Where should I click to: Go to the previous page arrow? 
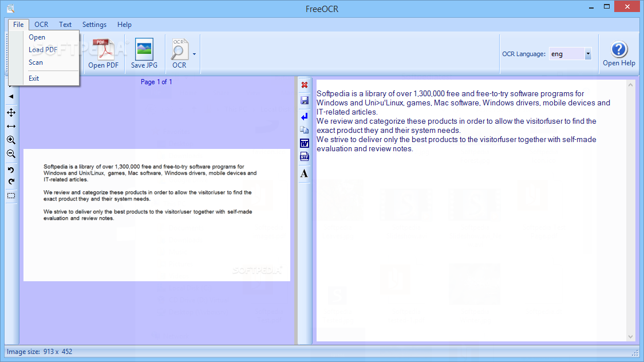11,97
